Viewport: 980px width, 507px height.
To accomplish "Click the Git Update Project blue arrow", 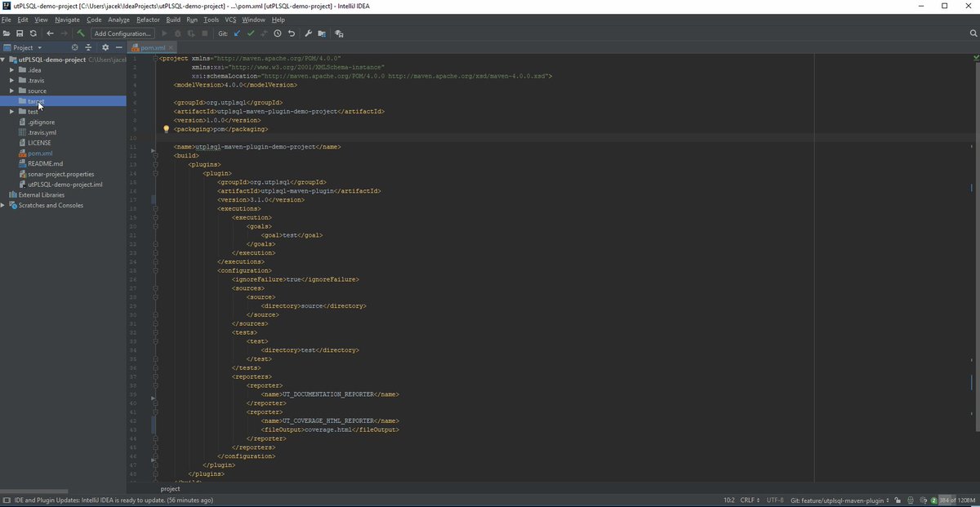I will click(238, 33).
